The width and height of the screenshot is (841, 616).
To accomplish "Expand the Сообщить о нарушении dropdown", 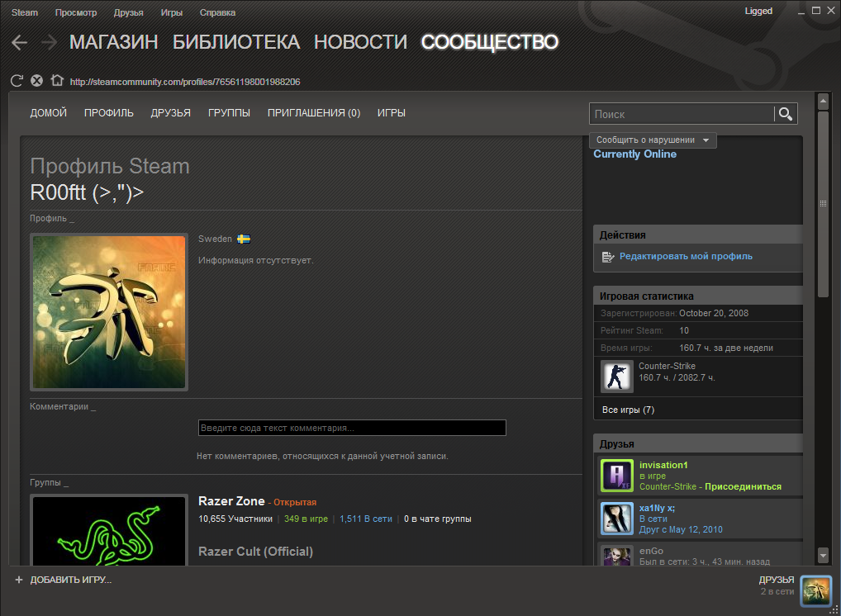I will coord(653,140).
